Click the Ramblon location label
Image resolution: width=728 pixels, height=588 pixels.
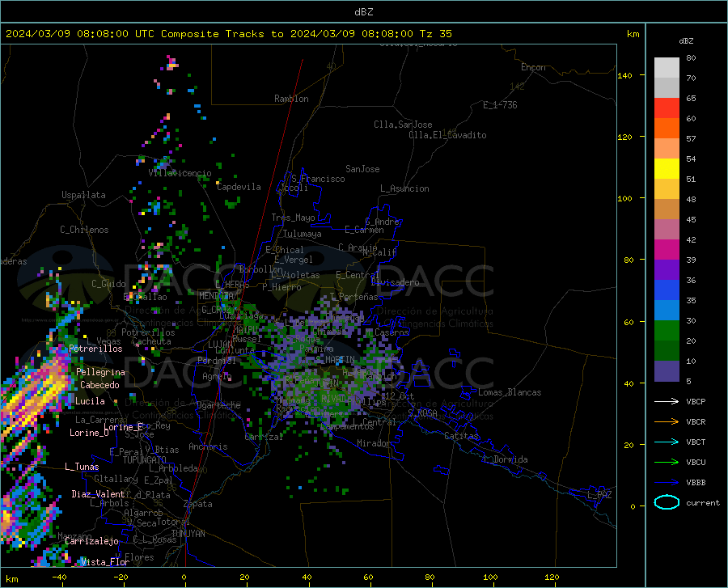(x=291, y=99)
